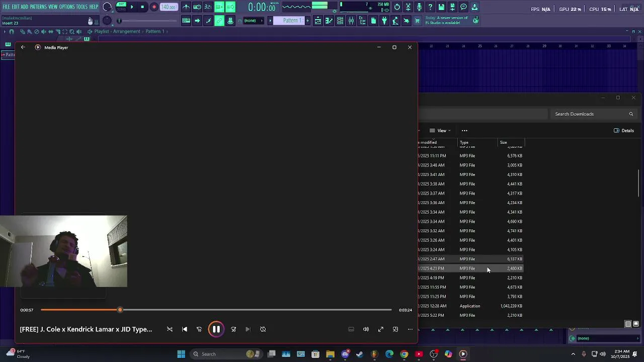Save the FL Studio project
This screenshot has height=362, width=644.
point(441,7)
